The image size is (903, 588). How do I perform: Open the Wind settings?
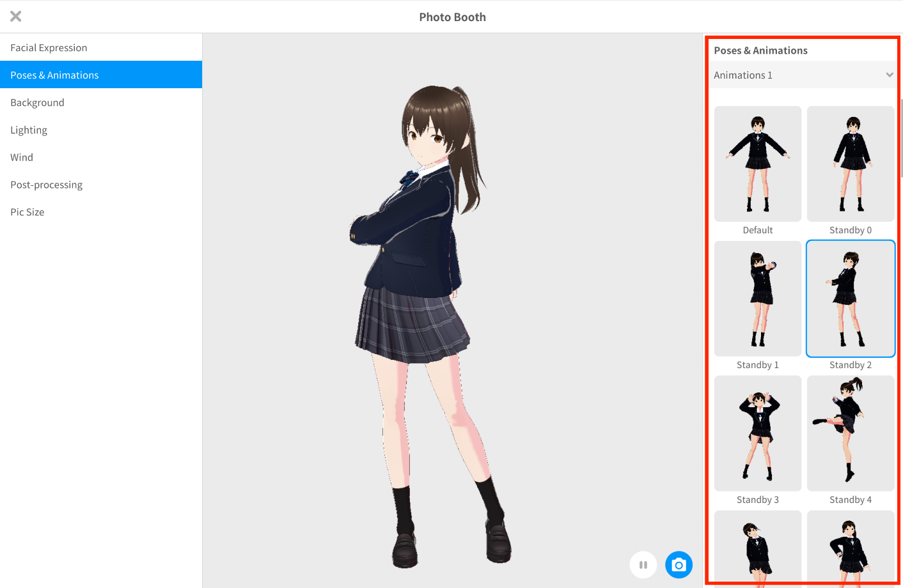(101, 157)
